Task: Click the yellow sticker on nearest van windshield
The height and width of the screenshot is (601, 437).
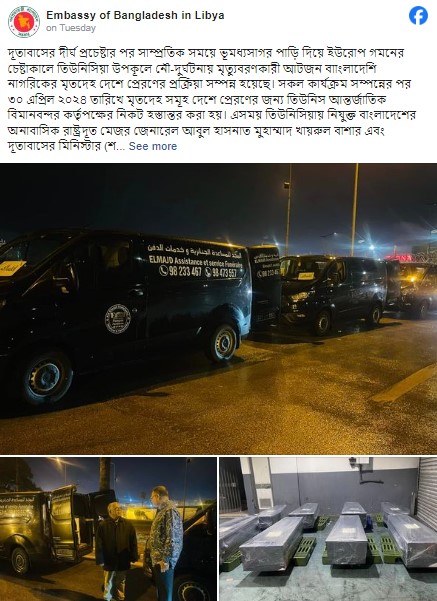Action: tap(12, 268)
